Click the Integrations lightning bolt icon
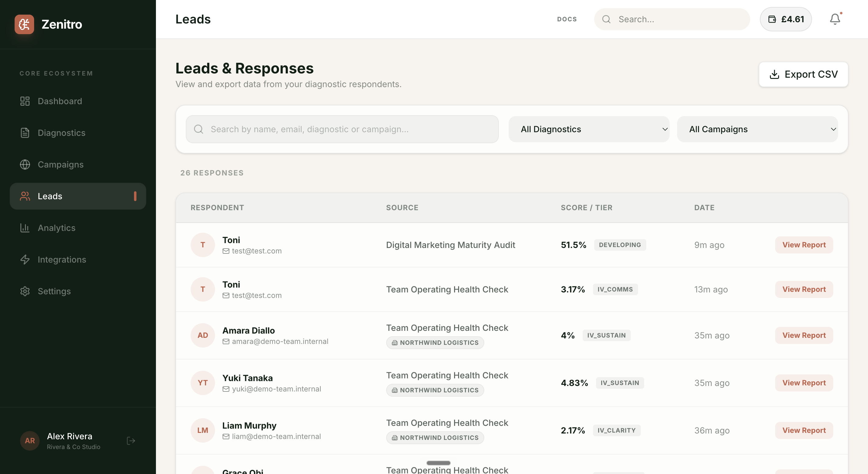This screenshot has height=474, width=868. click(x=25, y=260)
